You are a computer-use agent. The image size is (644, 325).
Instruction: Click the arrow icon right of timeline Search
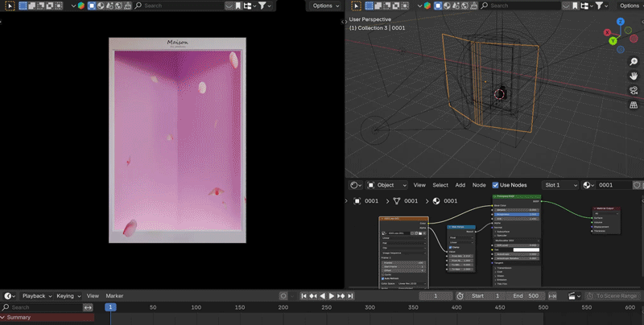click(x=88, y=307)
